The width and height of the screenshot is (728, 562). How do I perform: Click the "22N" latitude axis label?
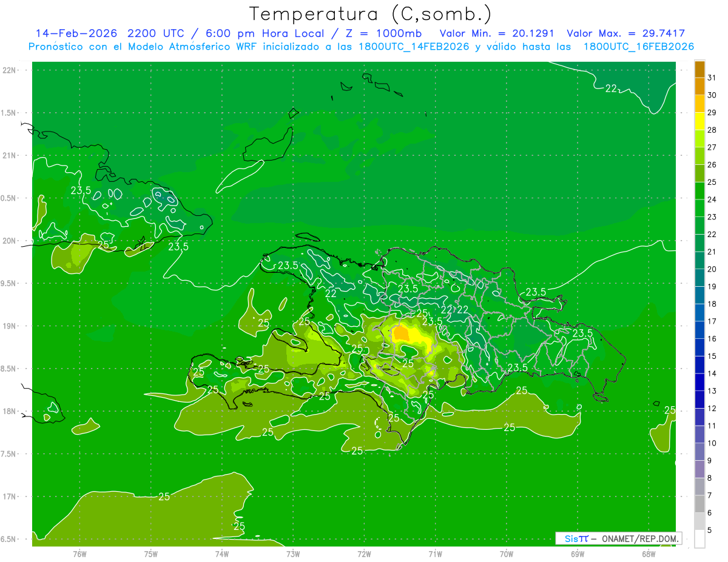[x=10, y=70]
